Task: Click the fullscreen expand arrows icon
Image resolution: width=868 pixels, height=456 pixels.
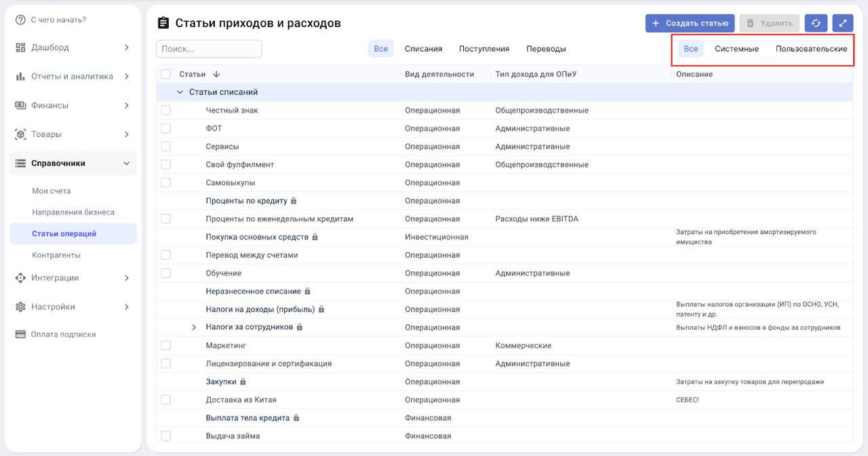Action: click(842, 23)
